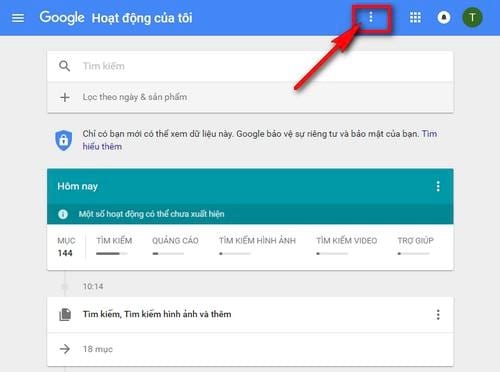Select the TÌM KIẾM HÌNH ẢNH category
Image resolution: width=500 pixels, height=372 pixels.
point(257,241)
